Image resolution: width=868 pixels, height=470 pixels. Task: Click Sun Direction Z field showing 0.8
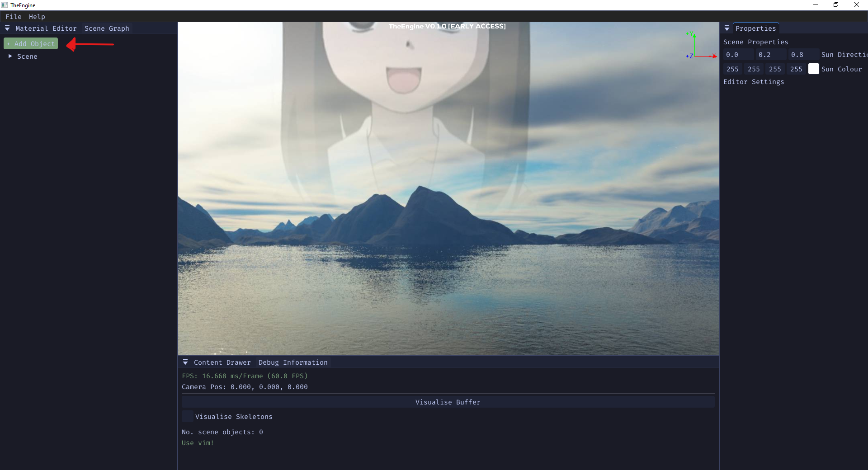[x=804, y=55]
